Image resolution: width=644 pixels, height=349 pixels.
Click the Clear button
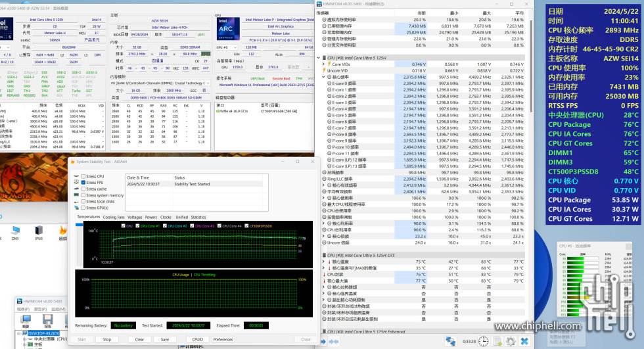[139, 340]
